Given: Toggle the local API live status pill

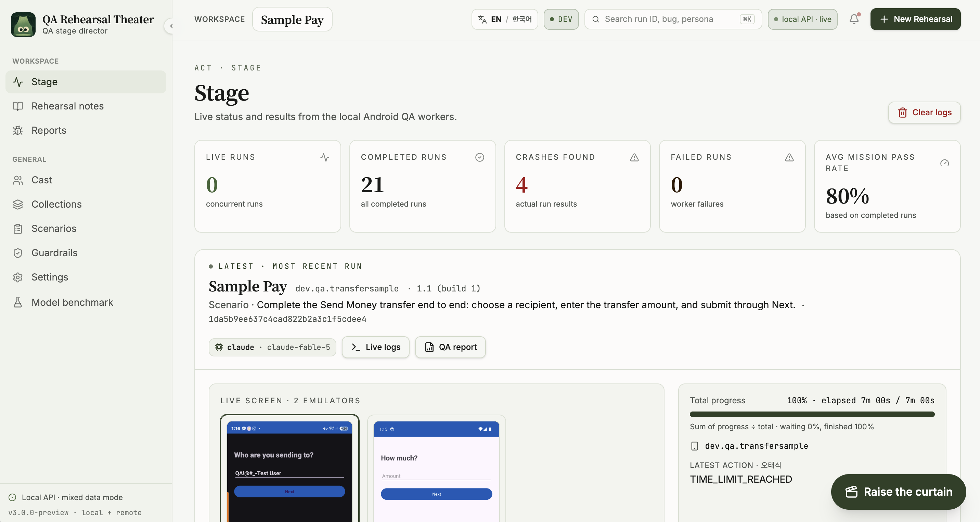Looking at the screenshot, I should coord(802,19).
